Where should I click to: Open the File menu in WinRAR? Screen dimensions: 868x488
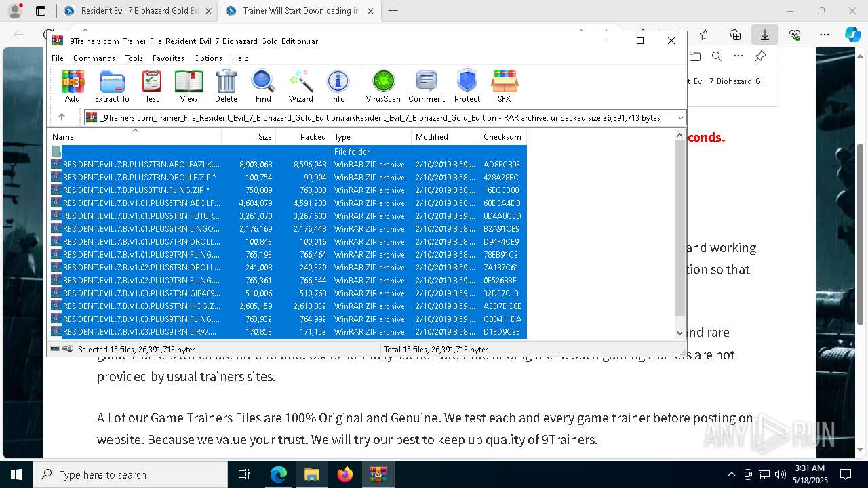coord(58,58)
